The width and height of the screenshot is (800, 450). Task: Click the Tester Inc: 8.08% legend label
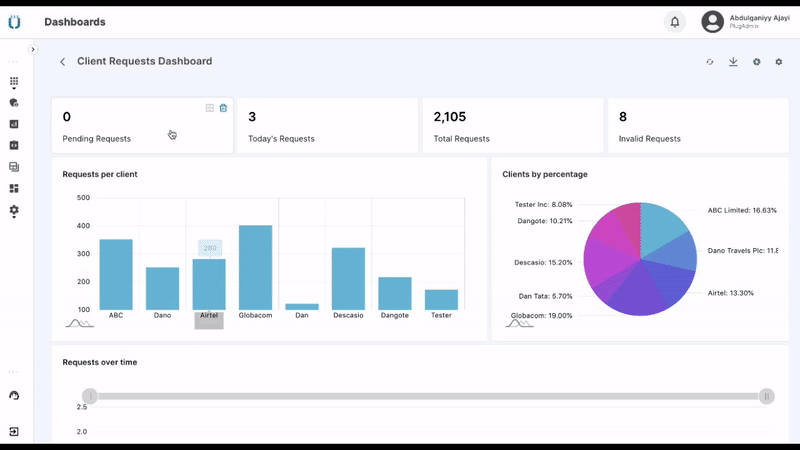543,205
